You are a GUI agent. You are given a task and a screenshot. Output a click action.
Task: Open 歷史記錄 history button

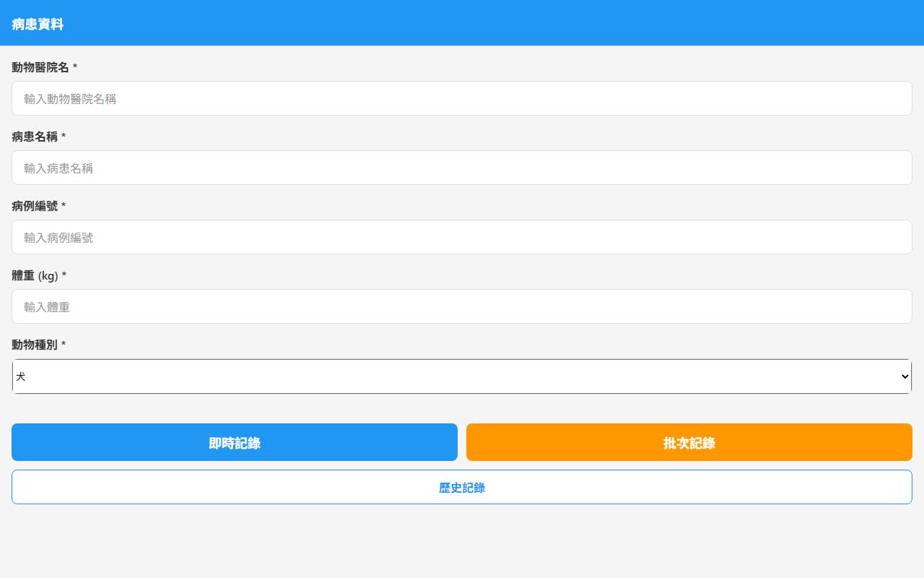point(462,487)
